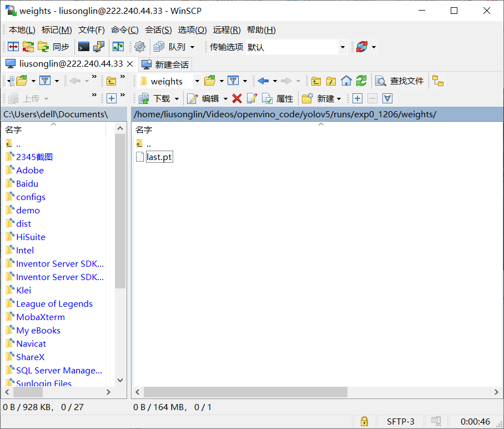Expand the Queue (队列) dropdown arrow
This screenshot has height=429, width=504.
click(x=192, y=47)
